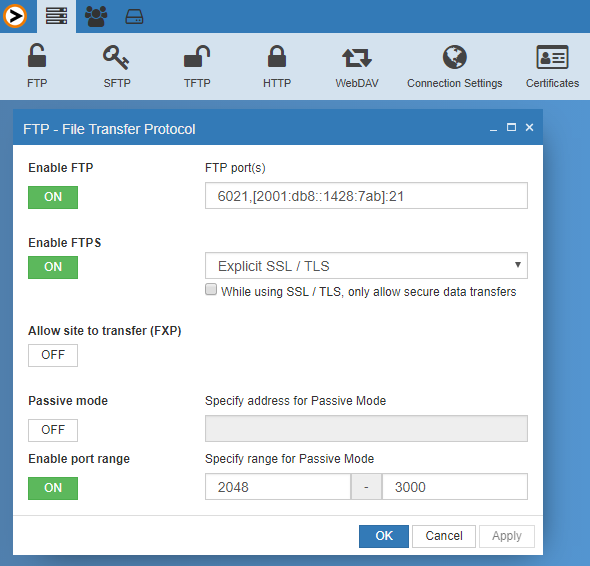
Task: Toggle the Enable FTPS switch
Action: (x=53, y=267)
